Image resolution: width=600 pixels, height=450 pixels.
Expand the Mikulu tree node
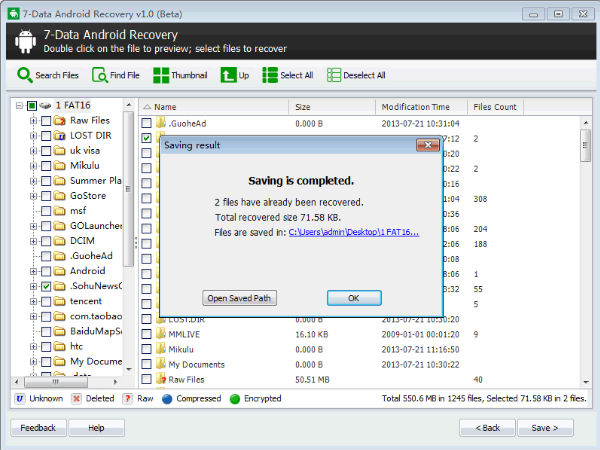(x=33, y=166)
